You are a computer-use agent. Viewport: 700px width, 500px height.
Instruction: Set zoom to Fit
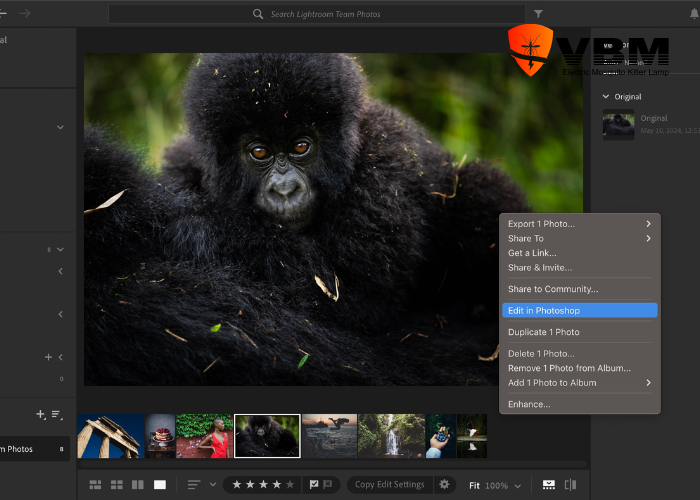coord(474,485)
